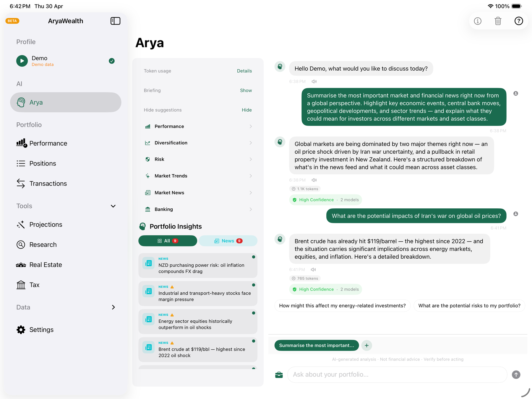Open Transactions arrows in sidebar
Image resolution: width=532 pixels, height=399 pixels.
[66, 184]
